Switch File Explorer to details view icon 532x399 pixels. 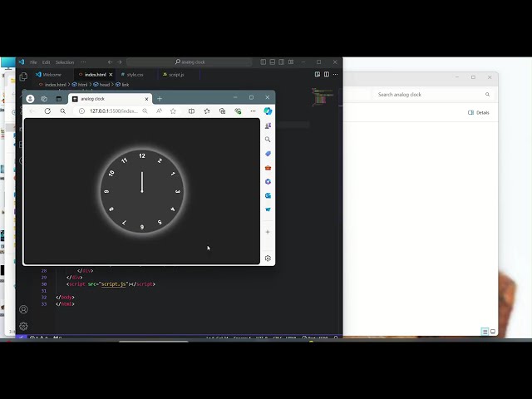[485, 332]
